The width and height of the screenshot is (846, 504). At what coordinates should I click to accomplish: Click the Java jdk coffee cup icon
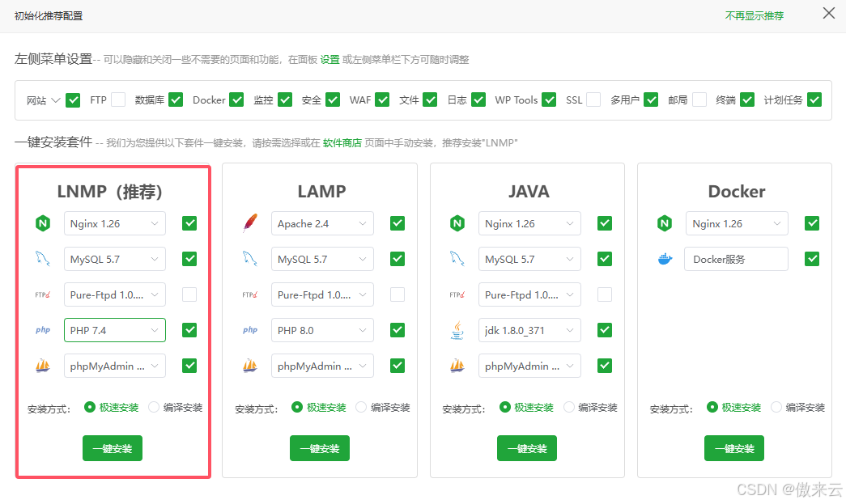[457, 330]
